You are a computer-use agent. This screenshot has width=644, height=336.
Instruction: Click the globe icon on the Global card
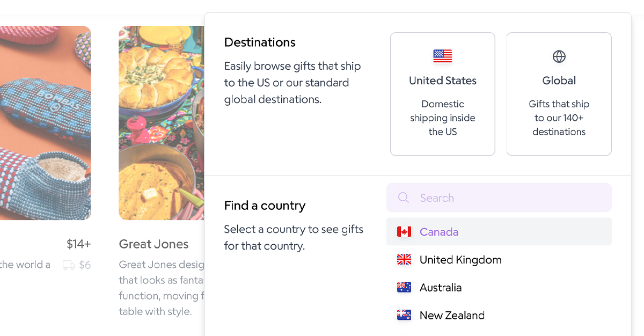[x=559, y=55]
